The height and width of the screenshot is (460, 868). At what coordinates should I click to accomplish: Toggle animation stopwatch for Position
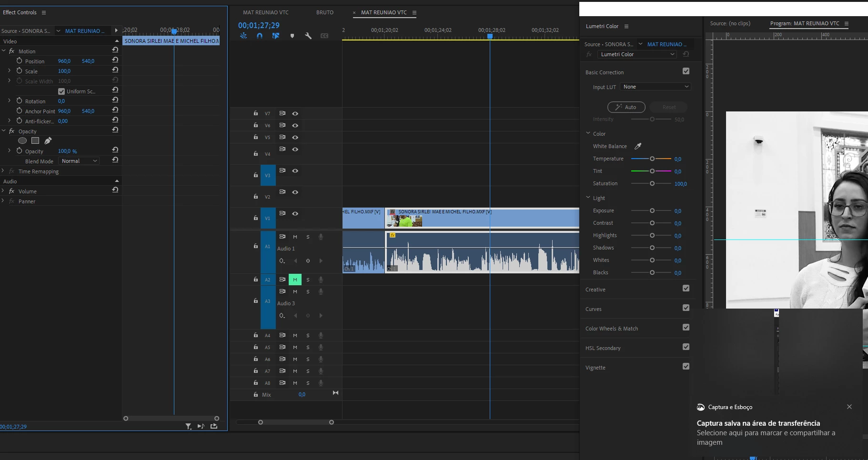click(20, 61)
